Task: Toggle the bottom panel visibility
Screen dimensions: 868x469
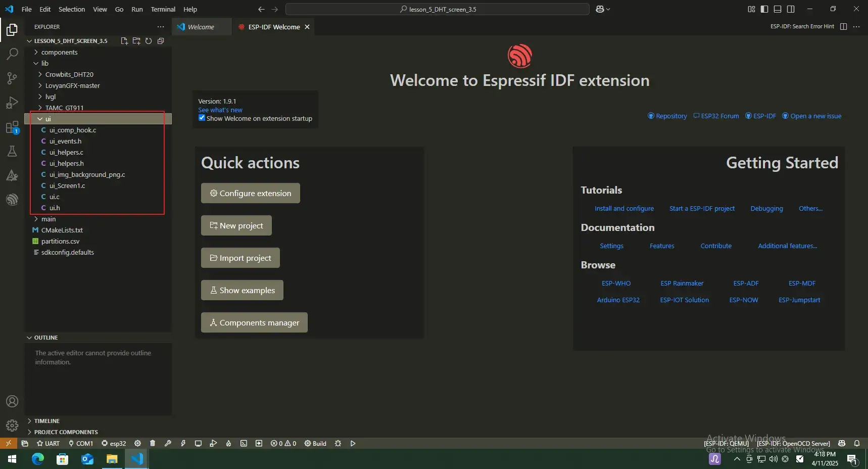Action: point(778,9)
